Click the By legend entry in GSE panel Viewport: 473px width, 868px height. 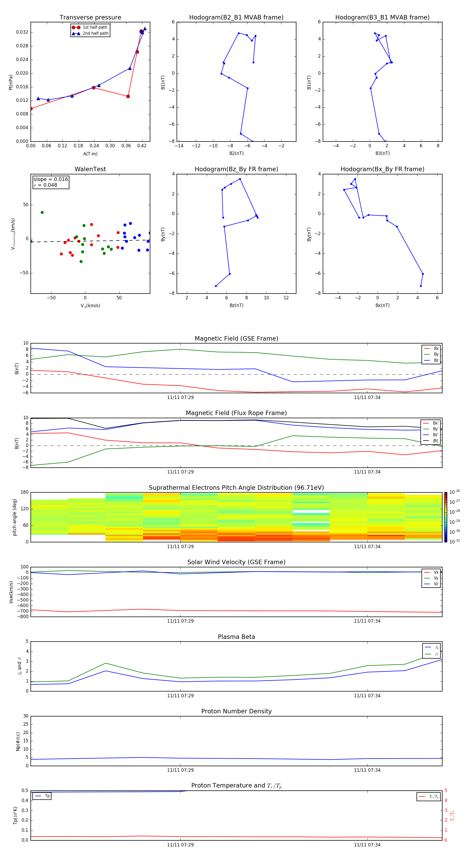coord(431,354)
